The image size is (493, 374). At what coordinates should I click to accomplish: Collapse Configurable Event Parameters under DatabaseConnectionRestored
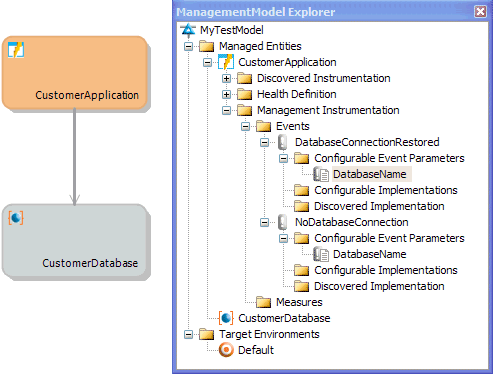tap(284, 158)
